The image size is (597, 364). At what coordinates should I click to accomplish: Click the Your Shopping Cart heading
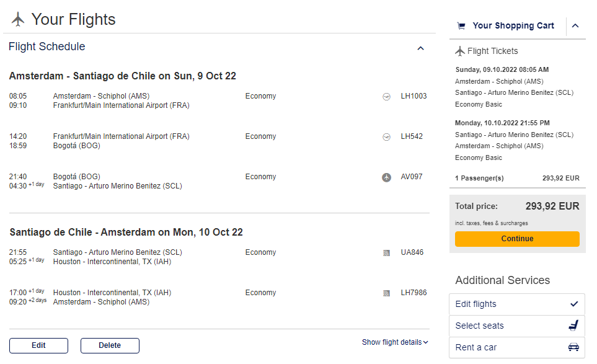[513, 26]
